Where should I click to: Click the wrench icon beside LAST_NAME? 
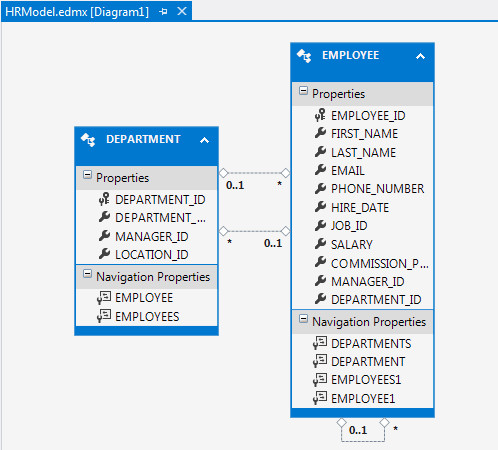pos(320,152)
